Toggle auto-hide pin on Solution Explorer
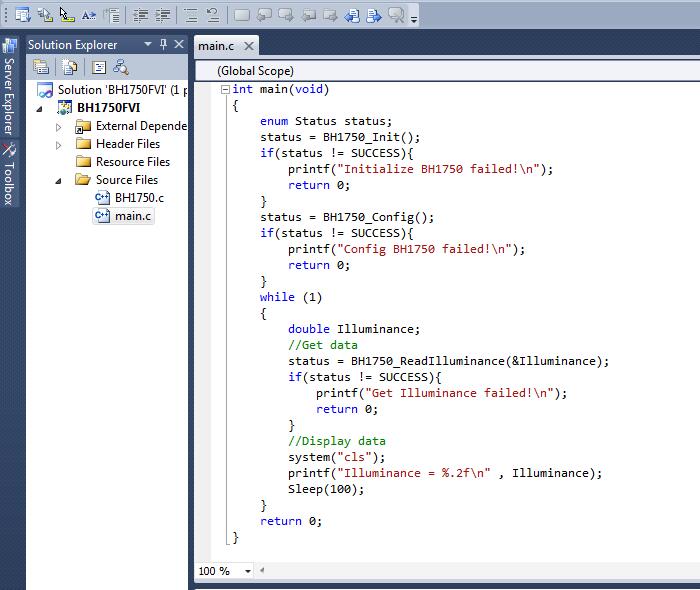This screenshot has height=590, width=700. pyautogui.click(x=163, y=44)
